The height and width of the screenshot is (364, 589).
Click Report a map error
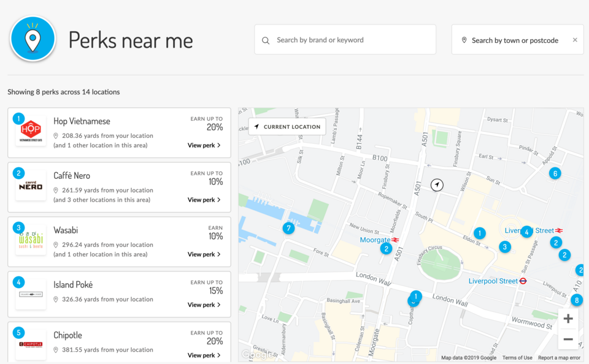pos(559,358)
